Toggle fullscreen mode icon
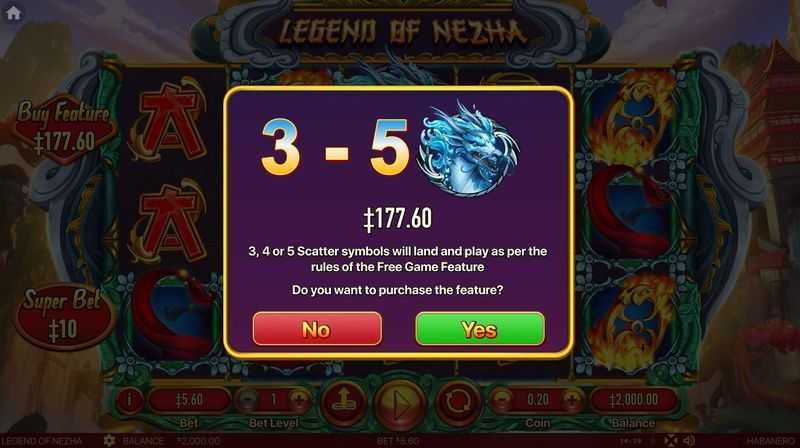800x448 pixels. coord(670,441)
